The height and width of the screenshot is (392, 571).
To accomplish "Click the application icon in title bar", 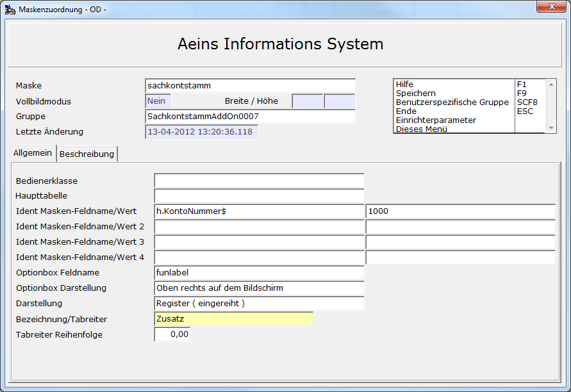I will (10, 10).
